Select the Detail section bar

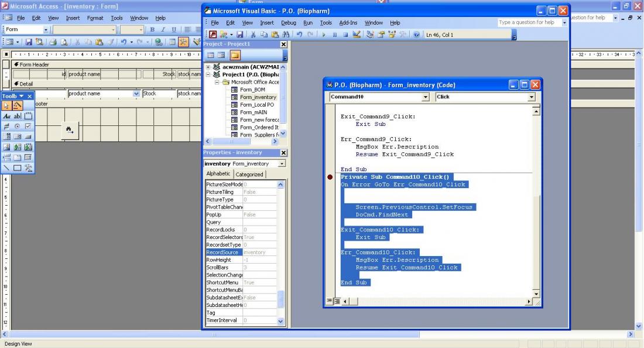[106, 84]
